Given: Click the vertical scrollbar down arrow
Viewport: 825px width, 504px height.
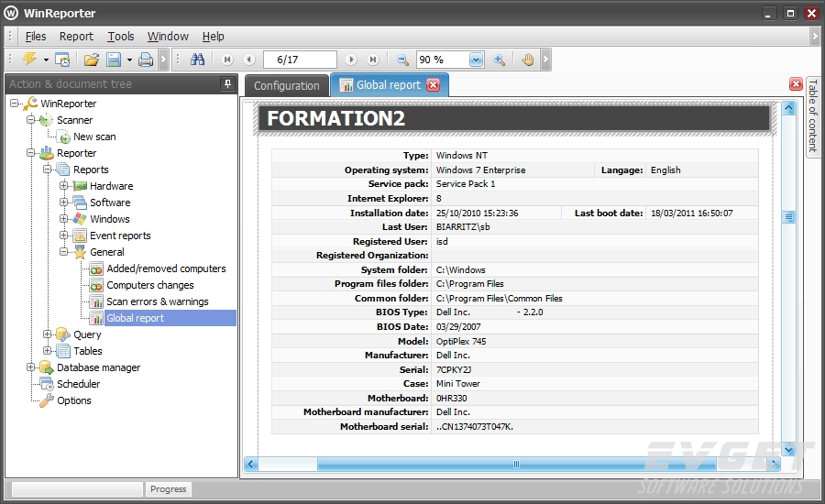Looking at the screenshot, I should click(x=788, y=449).
